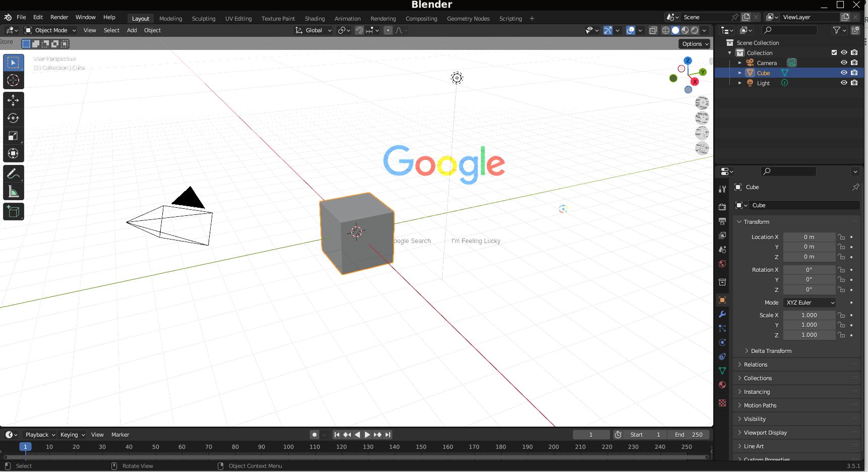Open the Object Mode dropdown
The height and width of the screenshot is (472, 868).
(x=50, y=30)
